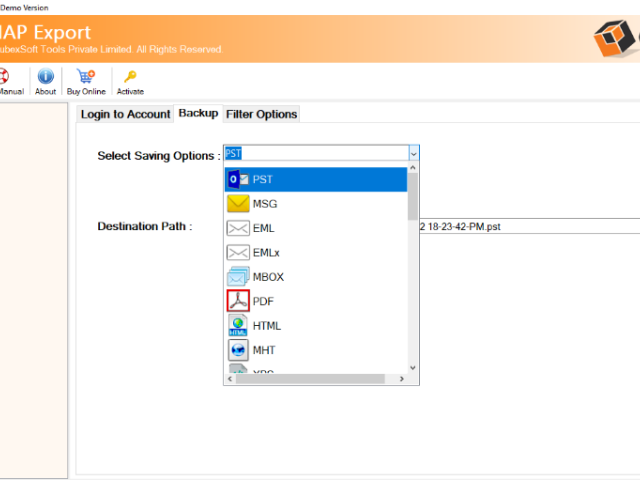Click the HTML globe file icon
The height and width of the screenshot is (480, 640).
(x=238, y=325)
